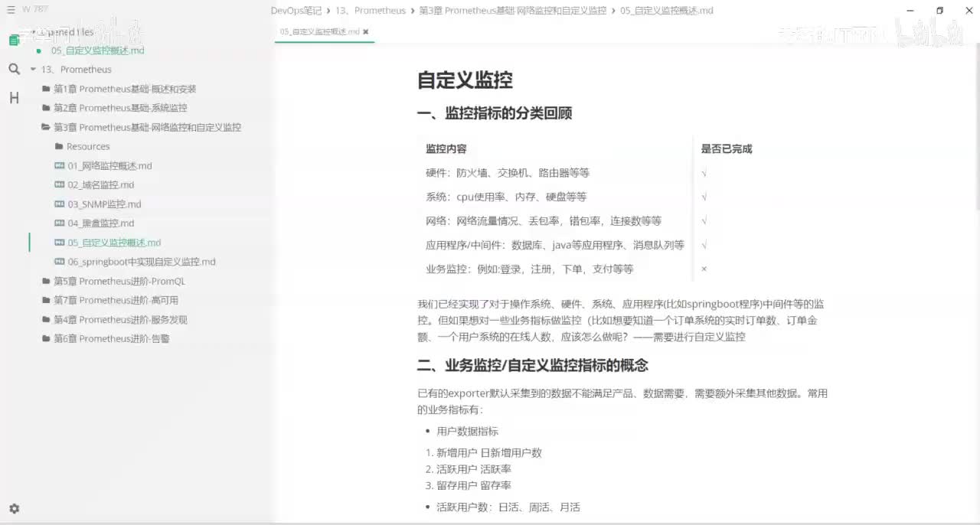Open the hamburger menu icon
Viewport: 980px width, 525px height.
[x=11, y=10]
